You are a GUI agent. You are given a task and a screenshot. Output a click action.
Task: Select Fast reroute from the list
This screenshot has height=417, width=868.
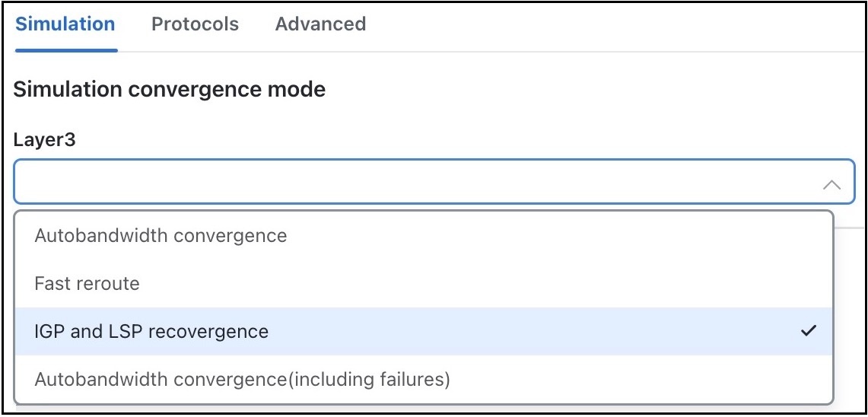[x=424, y=284]
